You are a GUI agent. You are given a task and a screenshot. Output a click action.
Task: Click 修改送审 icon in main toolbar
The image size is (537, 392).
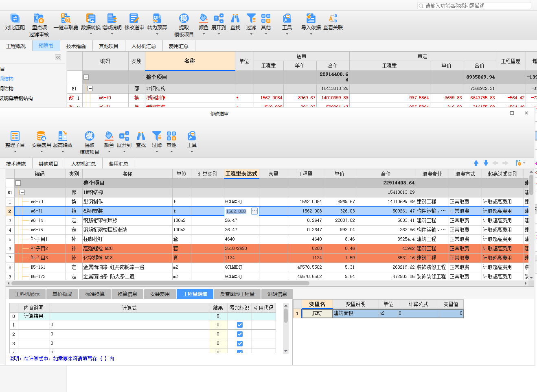point(134,18)
